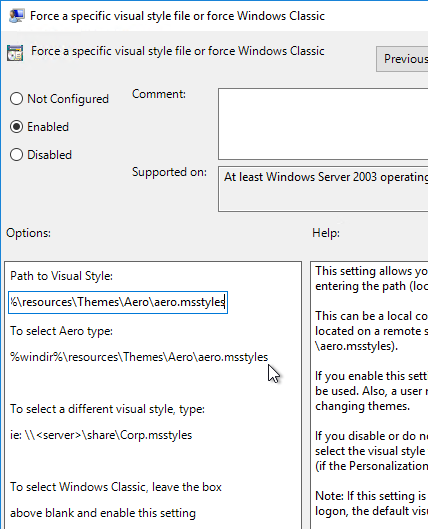The image size is (428, 529).
Task: Click the title bar caption text
Action: pyautogui.click(x=177, y=16)
